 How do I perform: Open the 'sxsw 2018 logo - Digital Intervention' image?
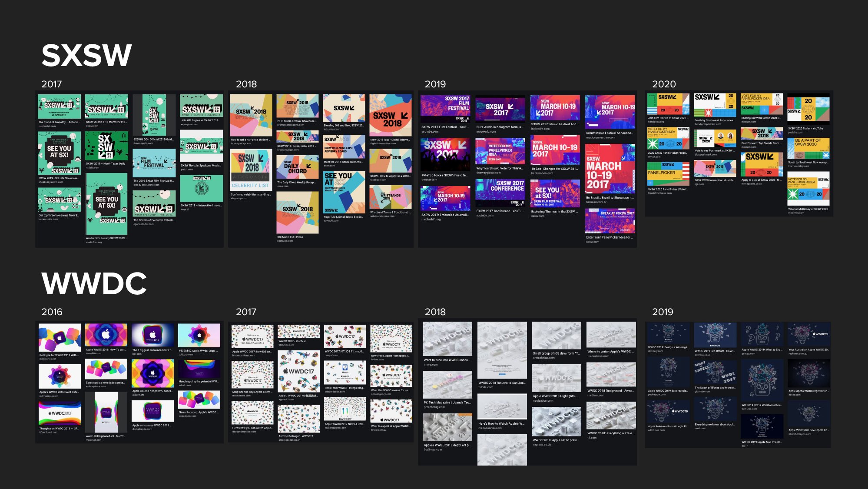390,116
